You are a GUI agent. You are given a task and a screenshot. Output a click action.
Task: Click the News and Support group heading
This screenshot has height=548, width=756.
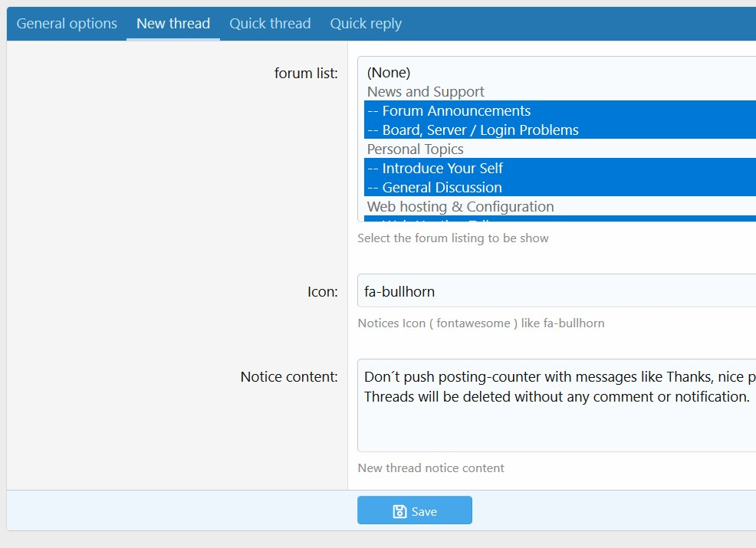pos(426,92)
